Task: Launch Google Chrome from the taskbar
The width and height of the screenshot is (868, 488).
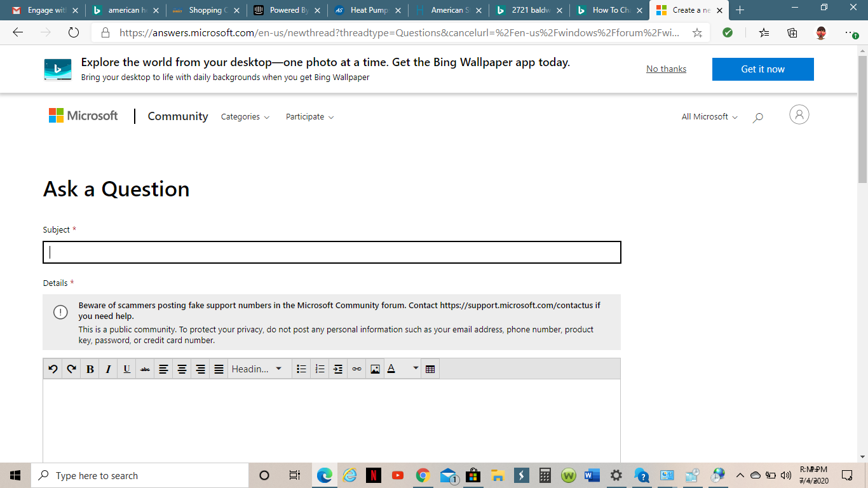Action: click(423, 475)
